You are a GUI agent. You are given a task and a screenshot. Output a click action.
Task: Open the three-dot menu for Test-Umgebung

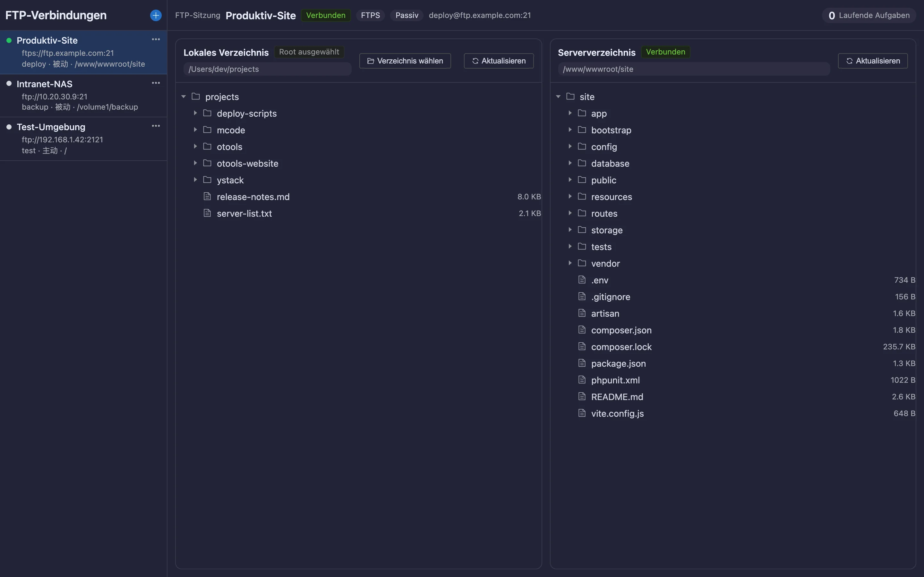[156, 126]
